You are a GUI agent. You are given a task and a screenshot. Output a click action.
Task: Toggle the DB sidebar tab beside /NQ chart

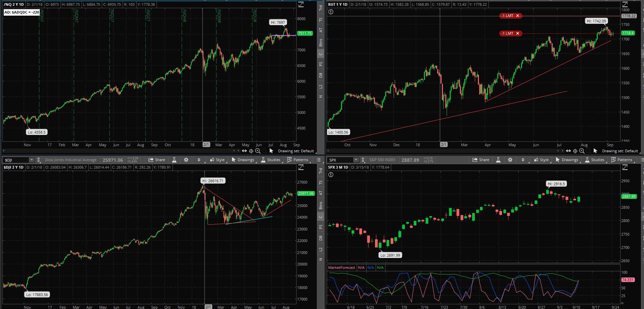[320, 75]
